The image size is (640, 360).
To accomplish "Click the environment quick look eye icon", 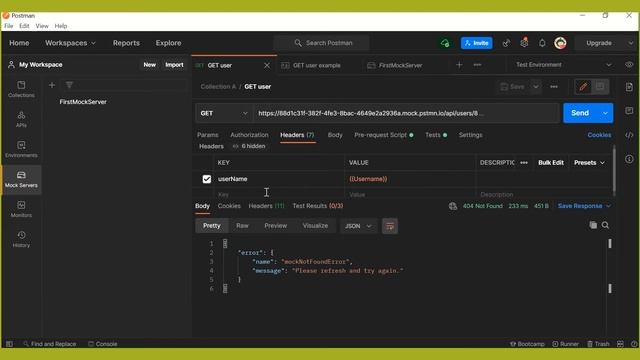I will coord(629,65).
